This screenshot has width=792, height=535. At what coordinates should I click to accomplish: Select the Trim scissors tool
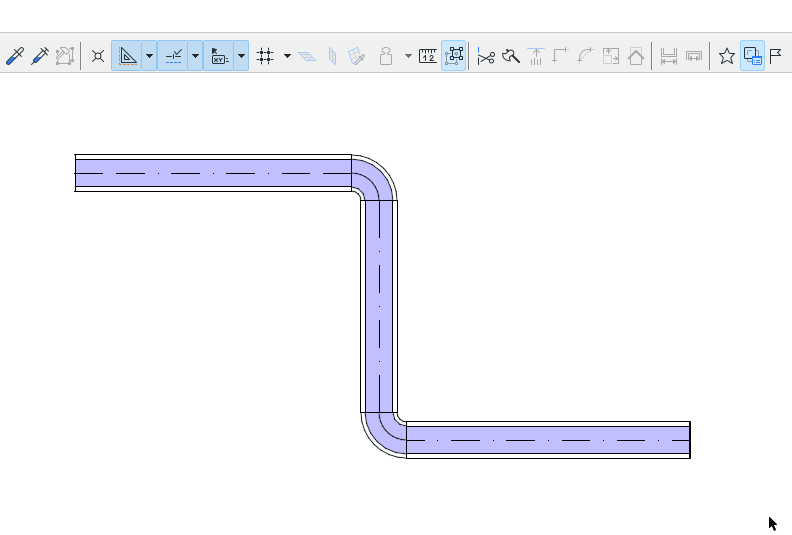pos(486,56)
